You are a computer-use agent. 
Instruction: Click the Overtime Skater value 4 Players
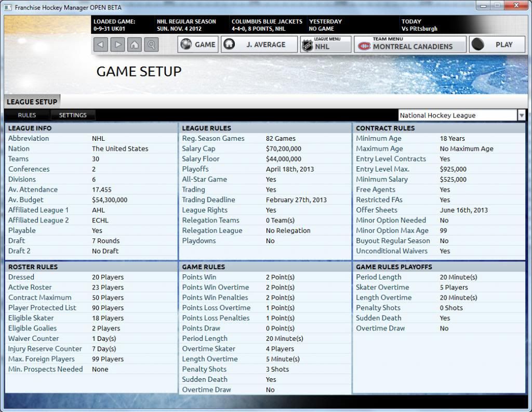[280, 349]
